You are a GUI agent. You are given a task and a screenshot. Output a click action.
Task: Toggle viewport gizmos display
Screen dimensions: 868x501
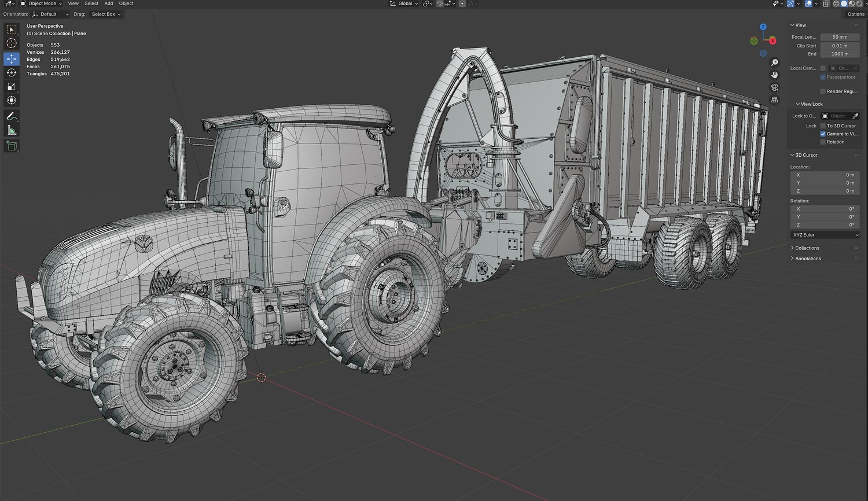pyautogui.click(x=790, y=3)
